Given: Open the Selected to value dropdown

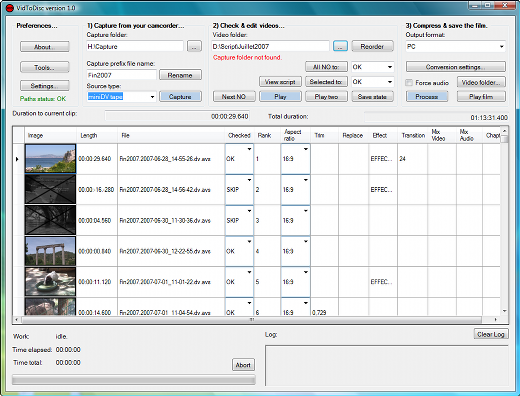Looking at the screenshot, I should point(390,82).
